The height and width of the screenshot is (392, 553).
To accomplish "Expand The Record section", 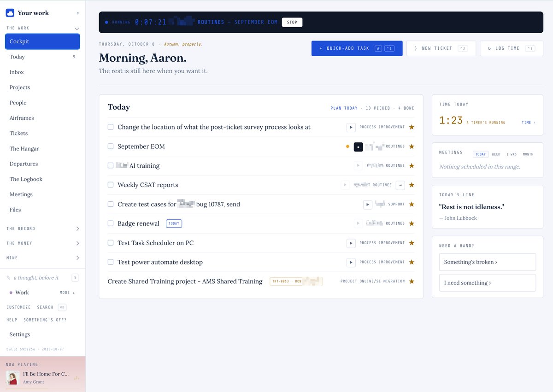I will tap(77, 229).
